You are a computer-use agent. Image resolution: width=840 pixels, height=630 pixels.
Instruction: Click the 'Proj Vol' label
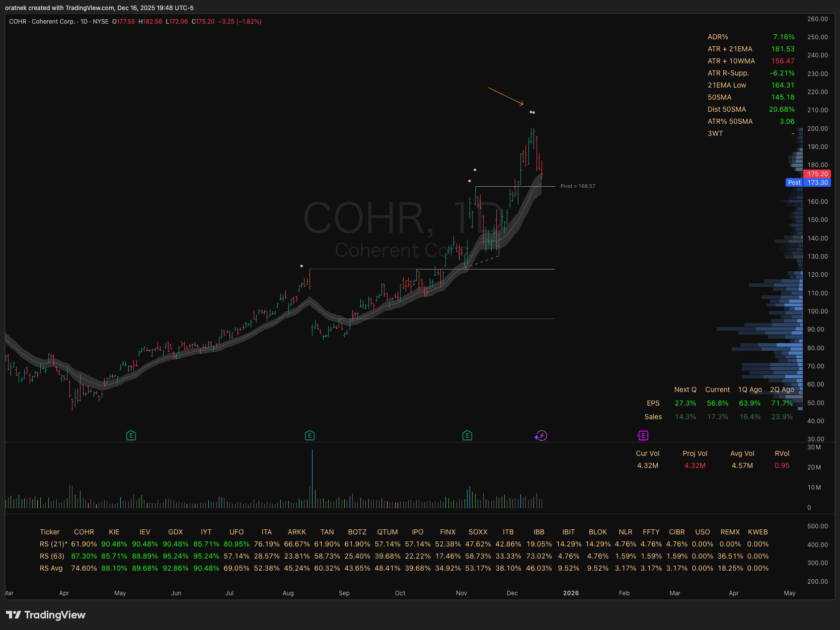coord(695,453)
